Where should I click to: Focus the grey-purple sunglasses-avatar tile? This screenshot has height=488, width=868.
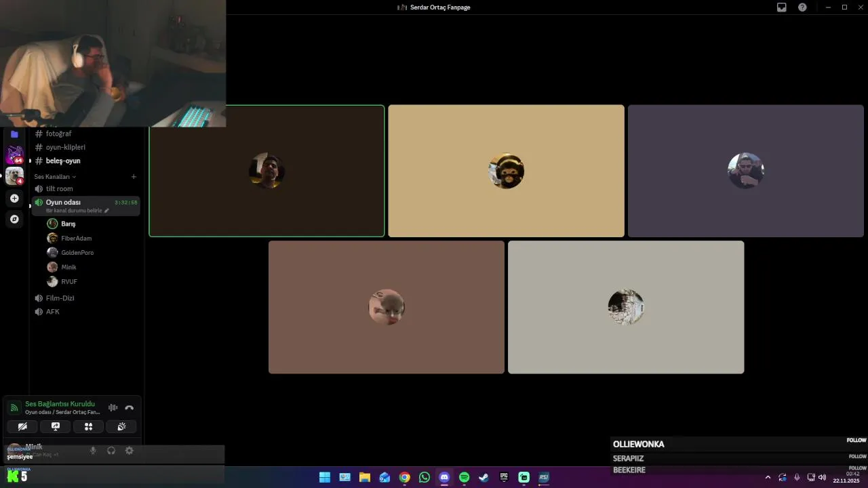[x=746, y=171]
